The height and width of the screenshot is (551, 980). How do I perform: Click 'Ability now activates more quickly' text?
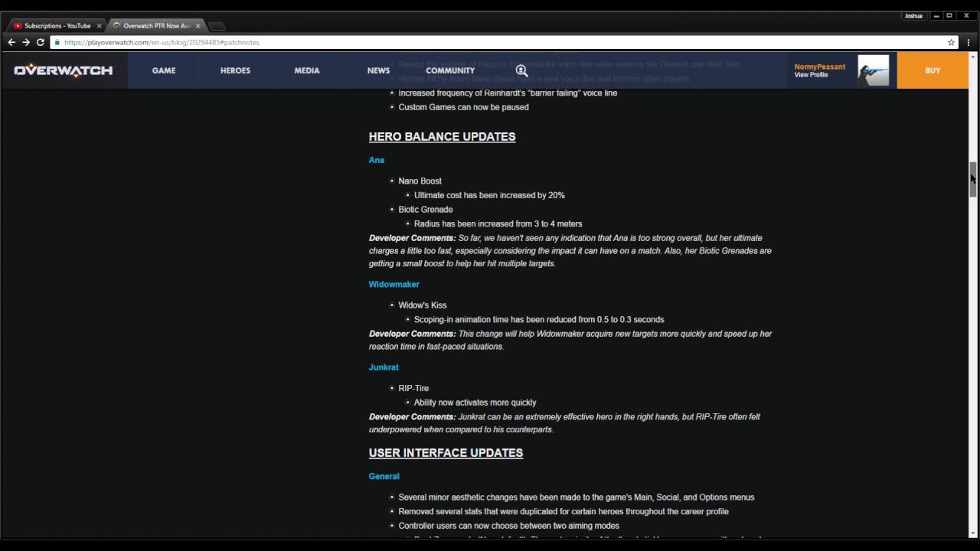pyautogui.click(x=475, y=403)
